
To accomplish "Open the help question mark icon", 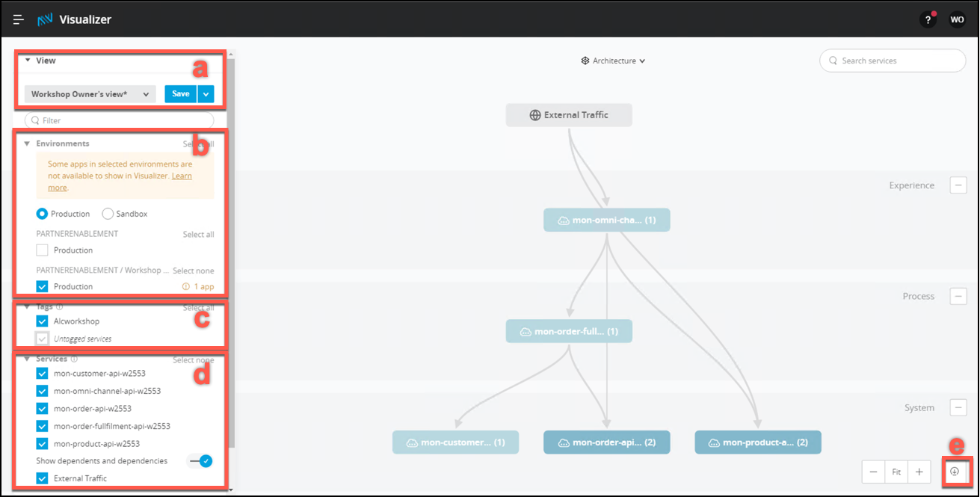I will pyautogui.click(x=928, y=20).
